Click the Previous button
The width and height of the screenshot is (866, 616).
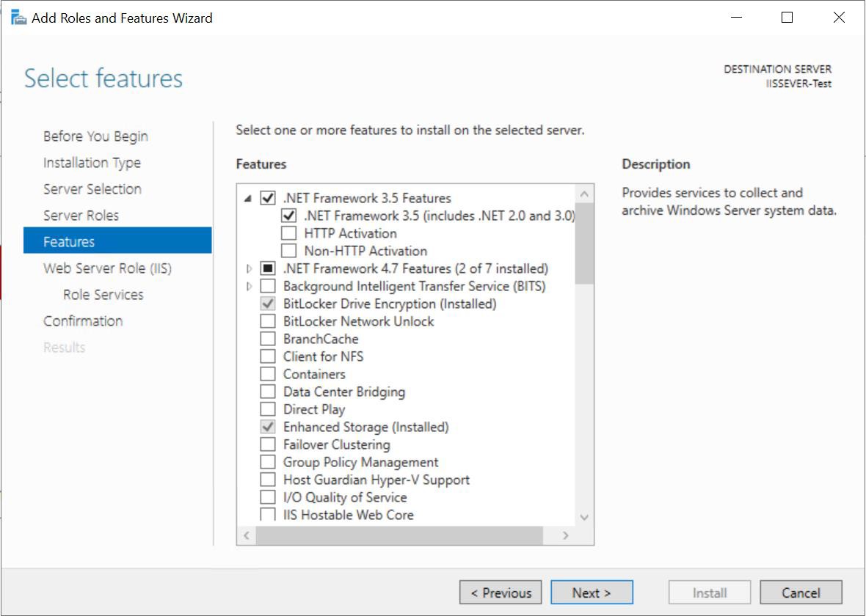pyautogui.click(x=501, y=593)
